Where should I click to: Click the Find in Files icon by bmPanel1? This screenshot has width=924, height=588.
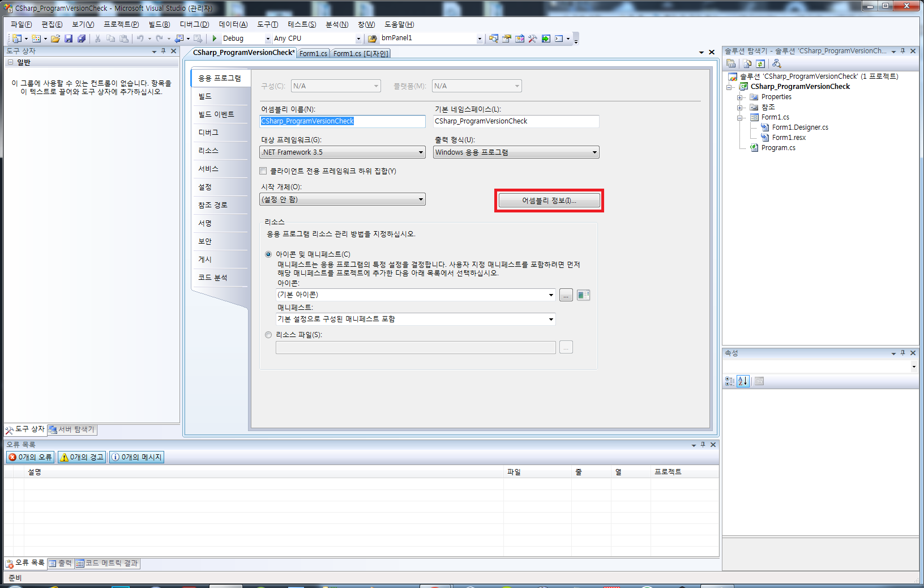[x=372, y=39]
